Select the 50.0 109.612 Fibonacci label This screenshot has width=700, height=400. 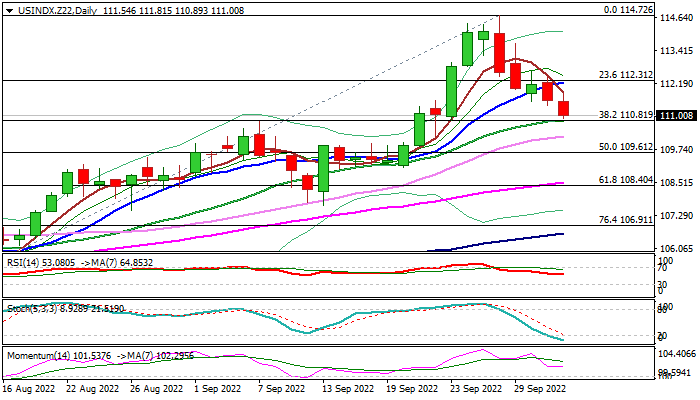click(x=625, y=146)
